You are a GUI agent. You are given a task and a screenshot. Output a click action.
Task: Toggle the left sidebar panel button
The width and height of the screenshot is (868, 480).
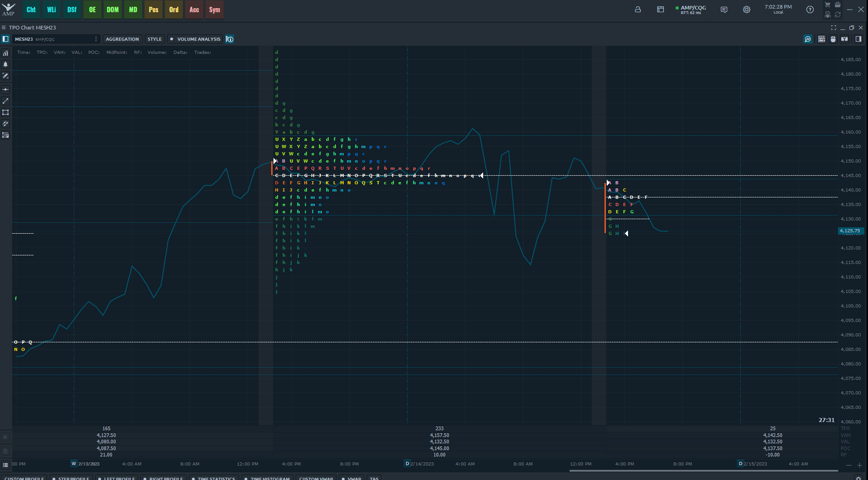[x=5, y=39]
